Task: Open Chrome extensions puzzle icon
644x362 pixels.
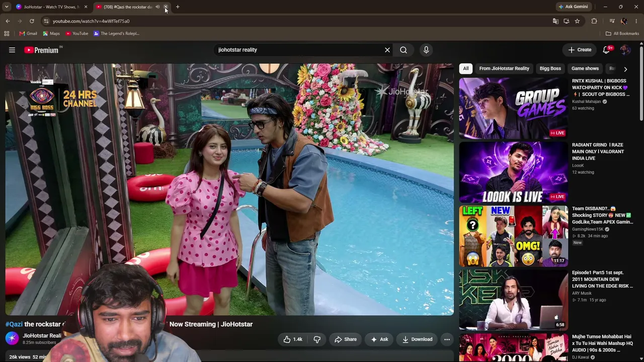Action: 594,21
